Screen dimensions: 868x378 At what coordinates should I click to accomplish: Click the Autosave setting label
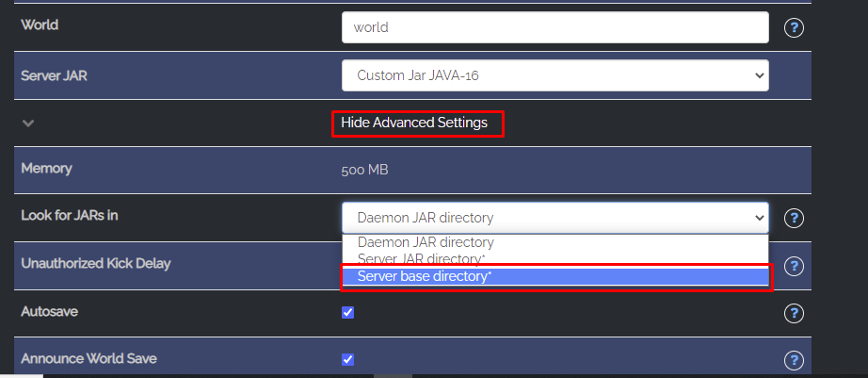[x=50, y=310]
